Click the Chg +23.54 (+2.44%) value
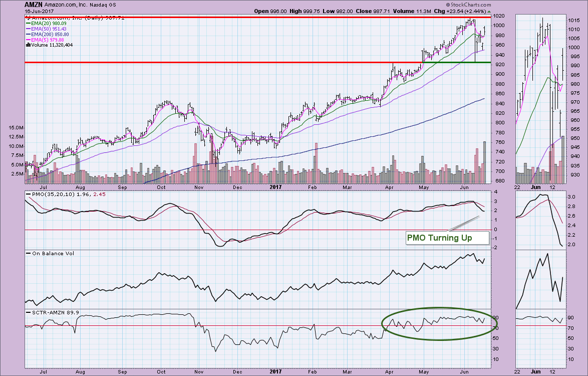The height and width of the screenshot is (376, 588). pyautogui.click(x=460, y=11)
